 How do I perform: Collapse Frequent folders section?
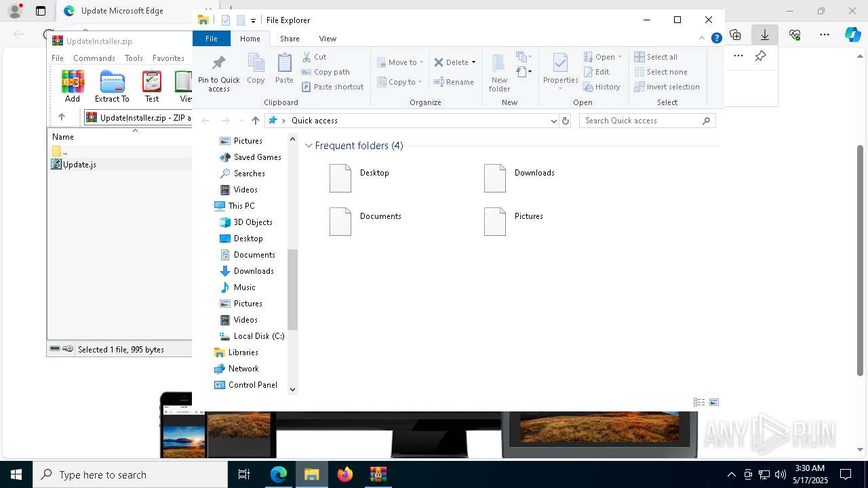tap(309, 146)
